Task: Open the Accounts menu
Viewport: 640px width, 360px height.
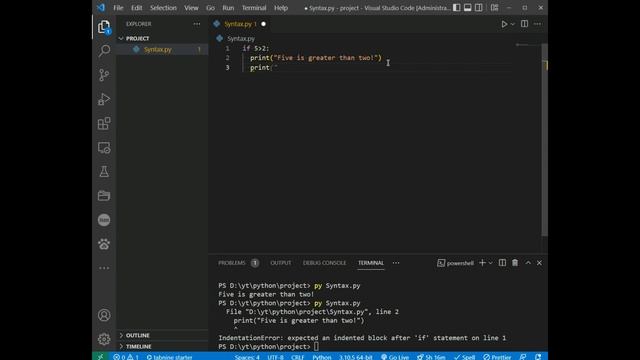Action: [104, 315]
